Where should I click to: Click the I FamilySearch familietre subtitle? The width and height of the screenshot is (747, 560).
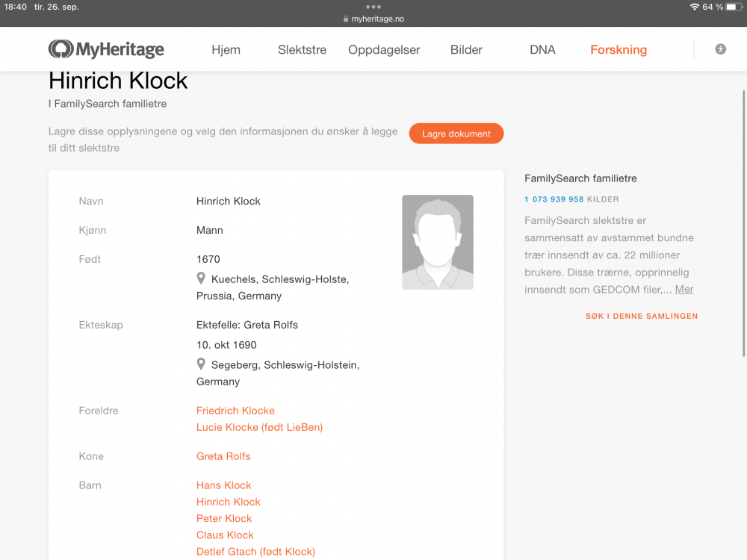tap(108, 104)
